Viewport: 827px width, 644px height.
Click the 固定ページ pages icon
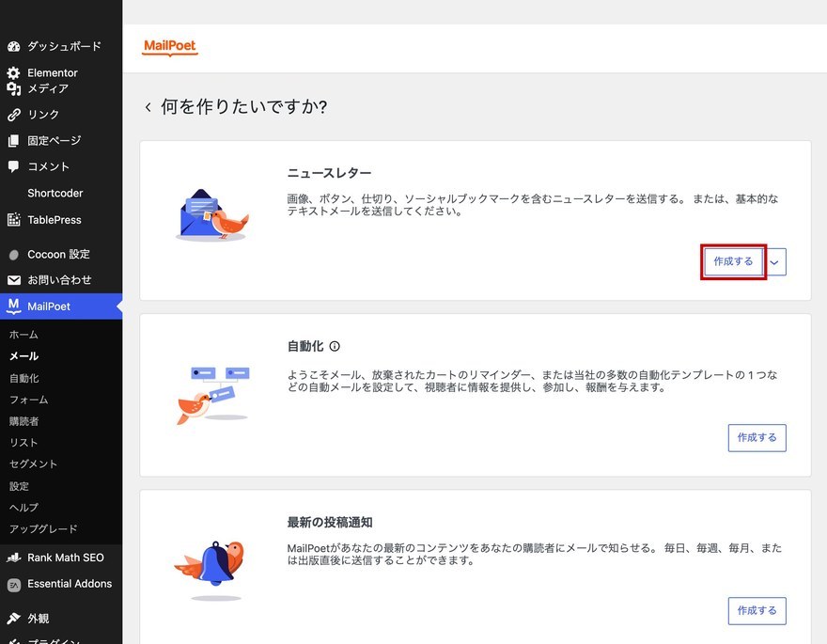tap(14, 141)
